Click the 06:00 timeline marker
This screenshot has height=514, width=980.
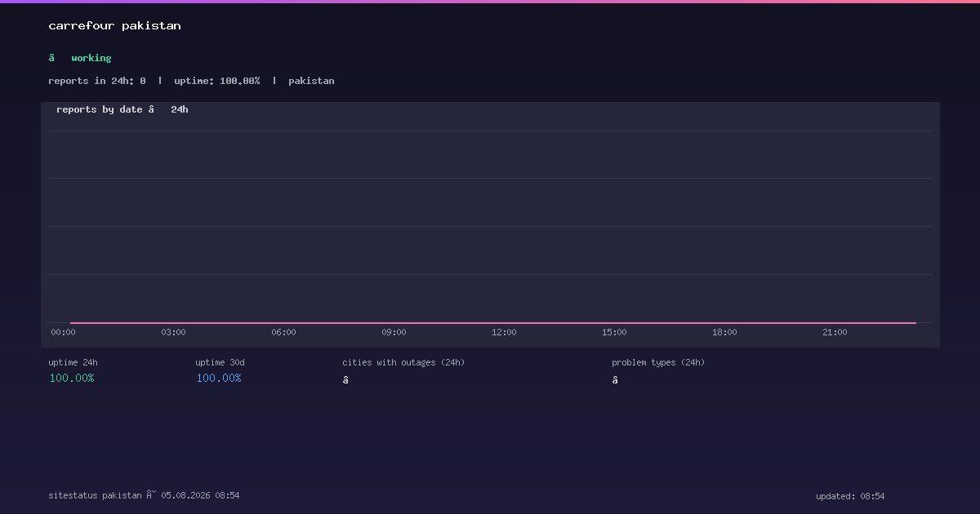click(283, 332)
